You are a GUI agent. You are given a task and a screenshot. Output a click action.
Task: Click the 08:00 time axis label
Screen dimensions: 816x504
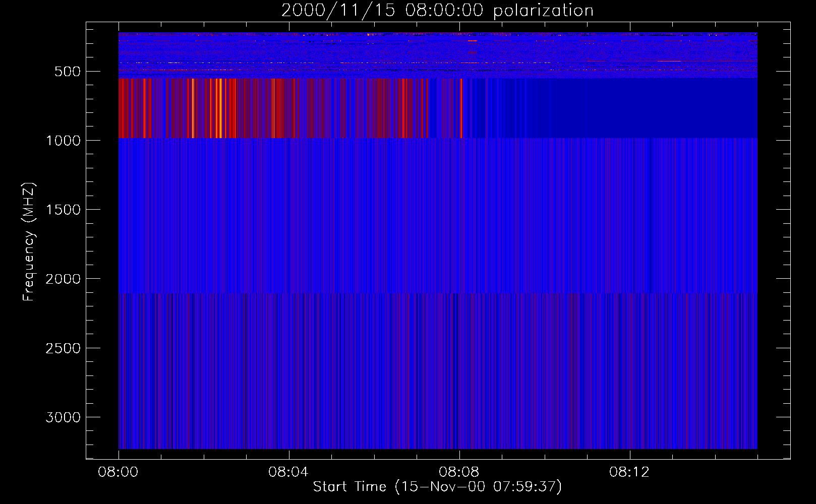118,472
